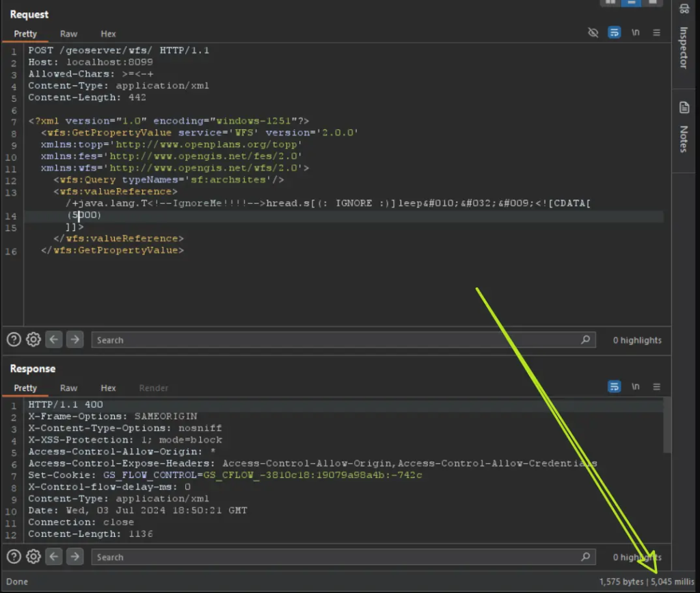Toggle word wrap icon in Request pane
This screenshot has height=593, width=700.
tap(615, 33)
